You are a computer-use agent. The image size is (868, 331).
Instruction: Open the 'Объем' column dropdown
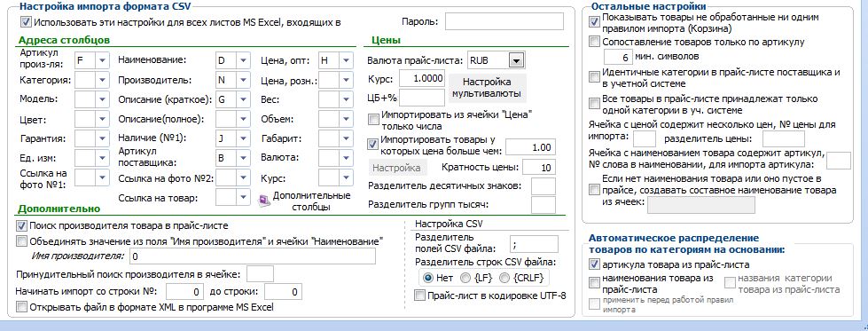pyautogui.click(x=347, y=119)
